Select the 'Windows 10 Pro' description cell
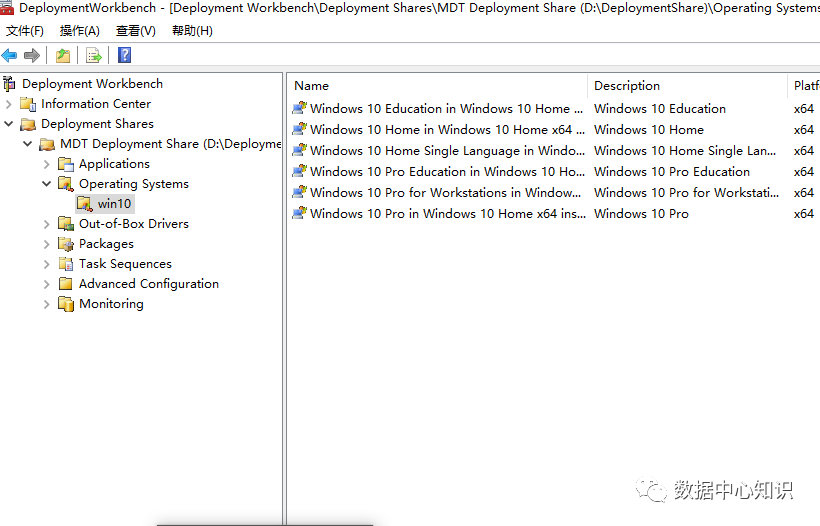This screenshot has width=820, height=526. coord(642,213)
